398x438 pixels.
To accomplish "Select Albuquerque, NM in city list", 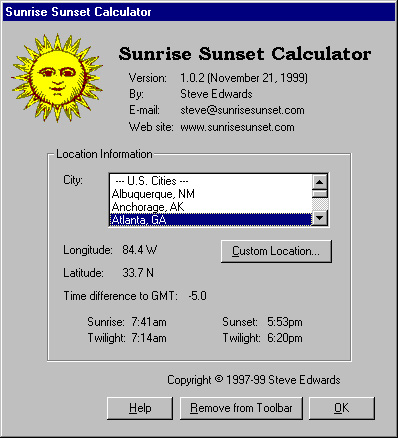I will tap(210, 194).
